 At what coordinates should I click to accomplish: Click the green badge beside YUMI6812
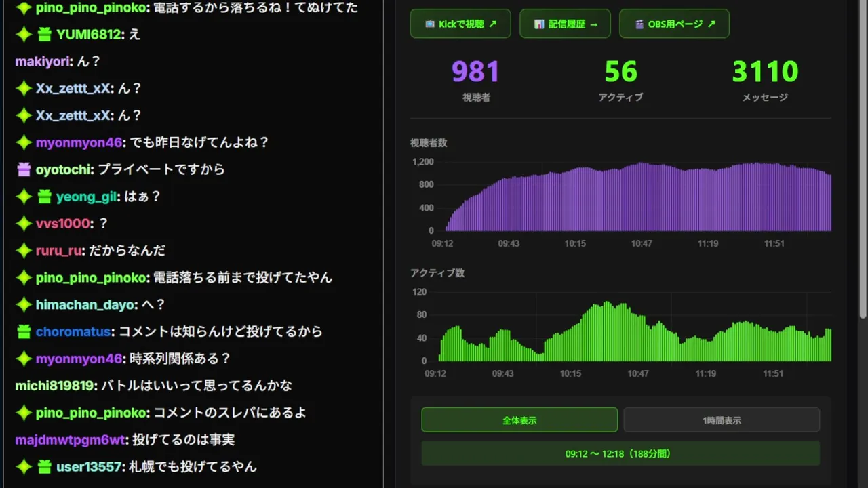(x=24, y=34)
